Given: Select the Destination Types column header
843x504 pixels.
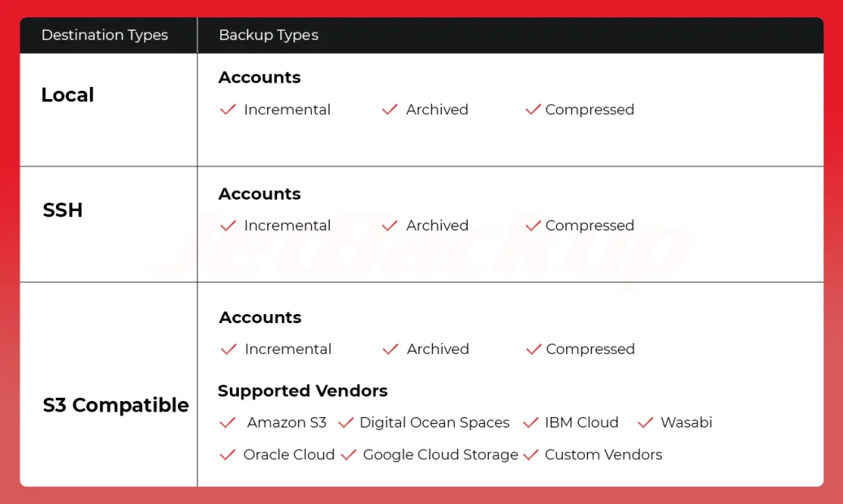Looking at the screenshot, I should 105,35.
